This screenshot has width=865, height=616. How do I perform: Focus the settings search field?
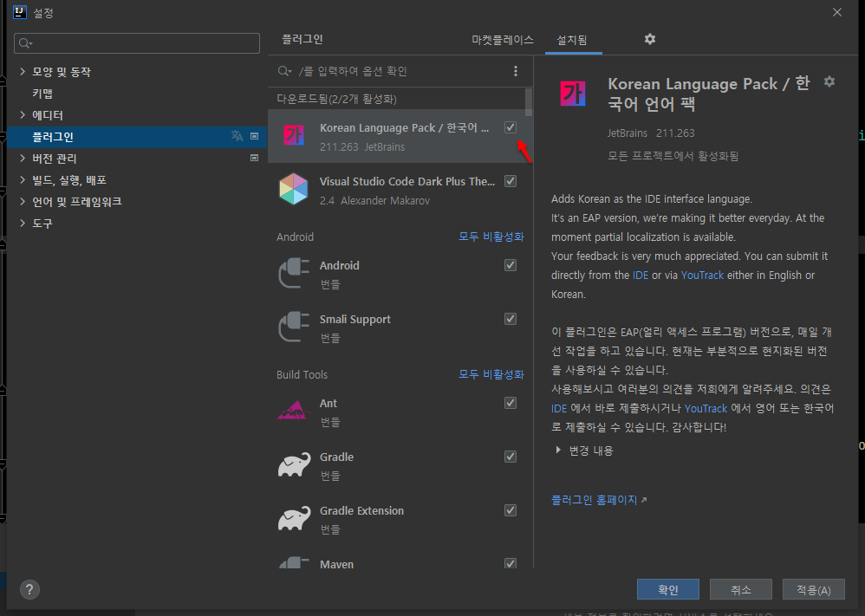pyautogui.click(x=137, y=43)
